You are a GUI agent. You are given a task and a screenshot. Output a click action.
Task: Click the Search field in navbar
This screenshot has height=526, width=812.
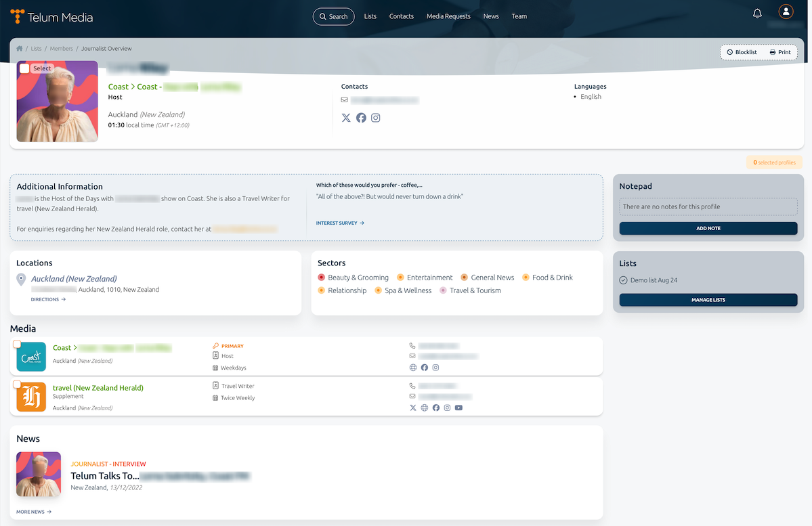333,16
